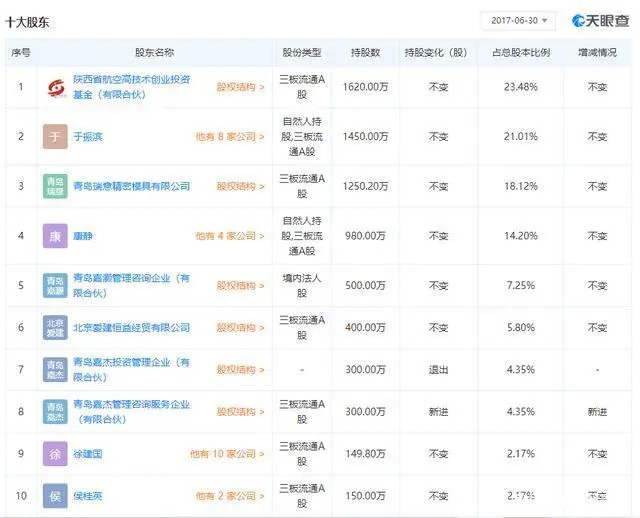Expand 他有 8 家公司 for 于振滨
The image size is (640, 518).
[230, 137]
